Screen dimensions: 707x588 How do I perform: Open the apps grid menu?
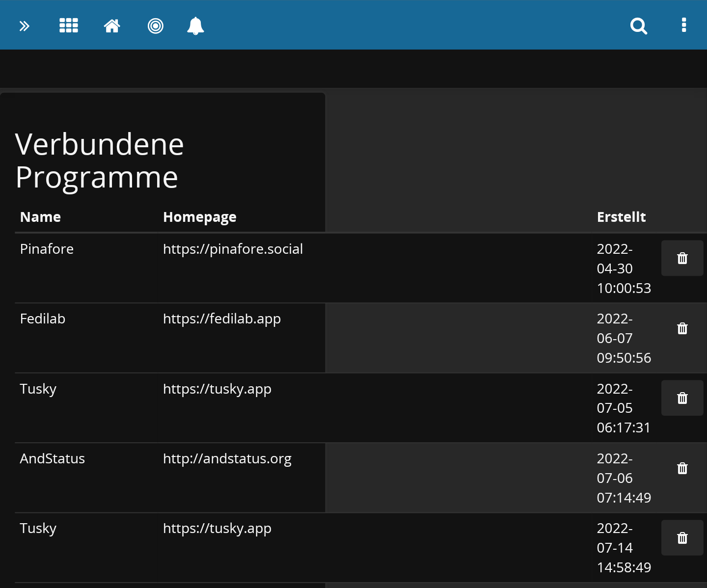pos(69,26)
